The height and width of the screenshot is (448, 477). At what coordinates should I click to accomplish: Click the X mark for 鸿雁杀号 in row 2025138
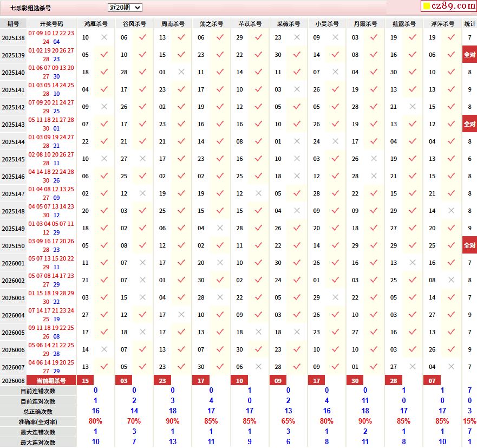pos(104,37)
